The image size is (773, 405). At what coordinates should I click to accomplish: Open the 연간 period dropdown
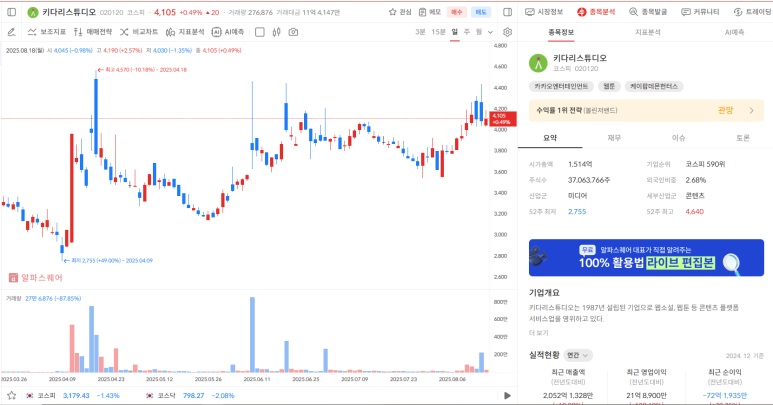(577, 355)
